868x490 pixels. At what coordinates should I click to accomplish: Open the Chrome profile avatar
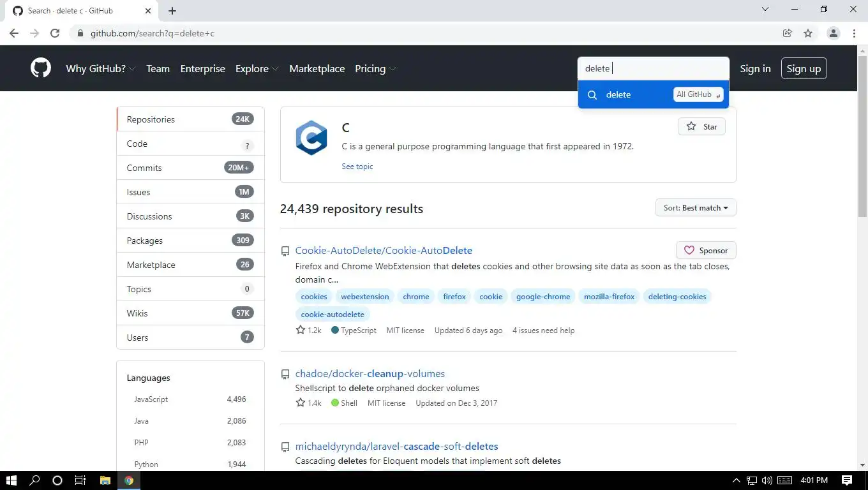(833, 33)
